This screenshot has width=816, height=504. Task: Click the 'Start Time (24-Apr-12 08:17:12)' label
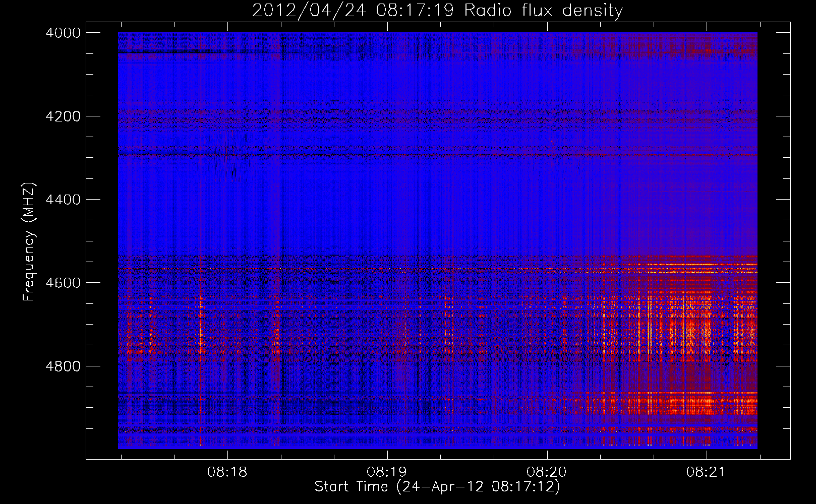(437, 487)
